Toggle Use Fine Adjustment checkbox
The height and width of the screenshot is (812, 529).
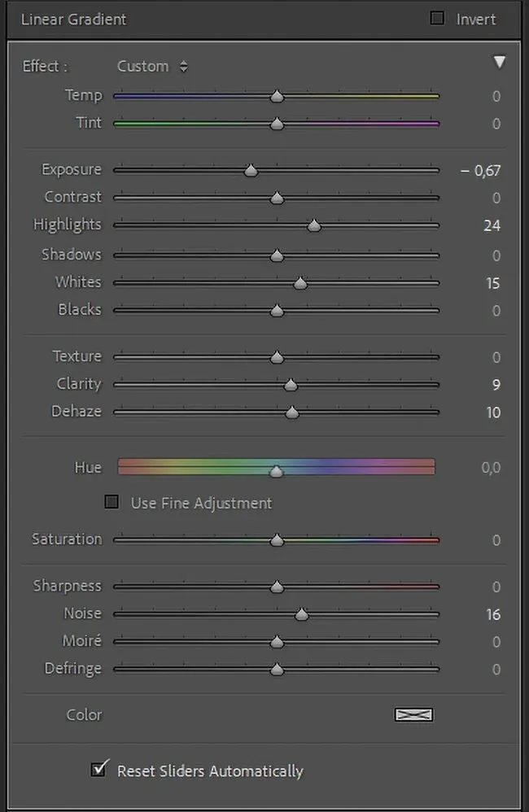[112, 502]
